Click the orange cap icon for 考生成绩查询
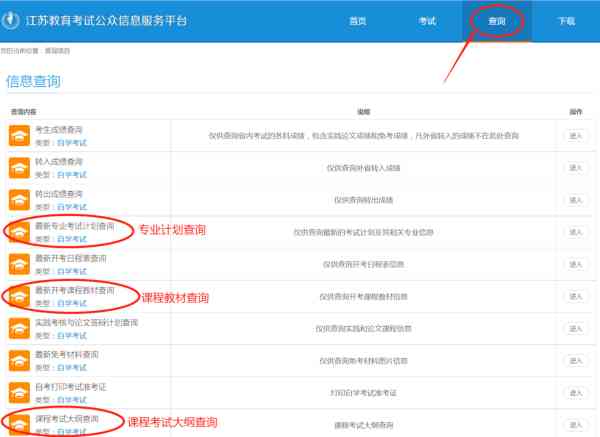The image size is (600, 437). tap(19, 136)
